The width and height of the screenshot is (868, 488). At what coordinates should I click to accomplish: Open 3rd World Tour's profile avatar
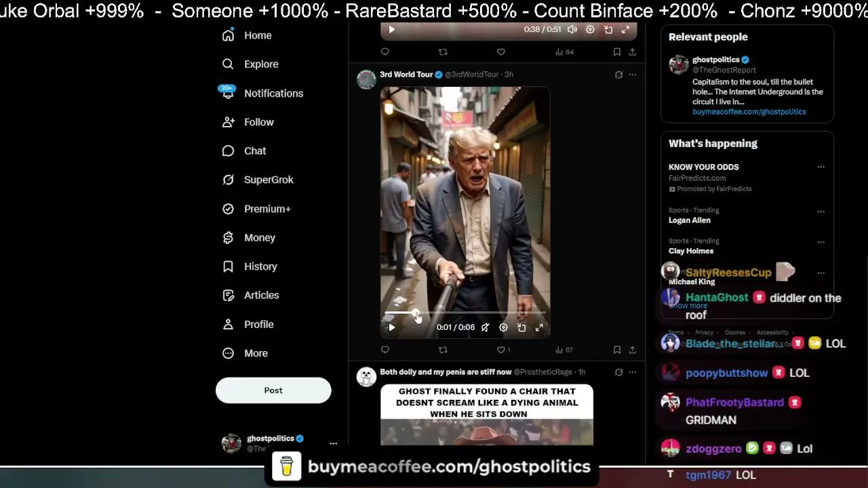click(x=366, y=79)
